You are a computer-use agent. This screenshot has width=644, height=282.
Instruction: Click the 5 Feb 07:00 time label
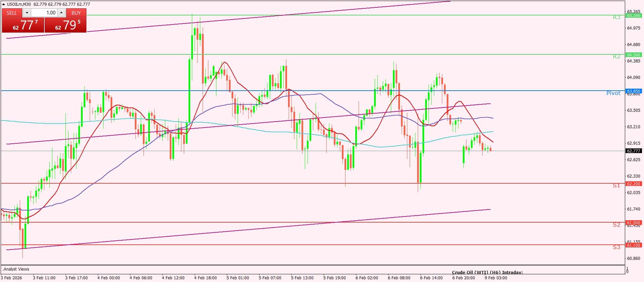(270, 278)
